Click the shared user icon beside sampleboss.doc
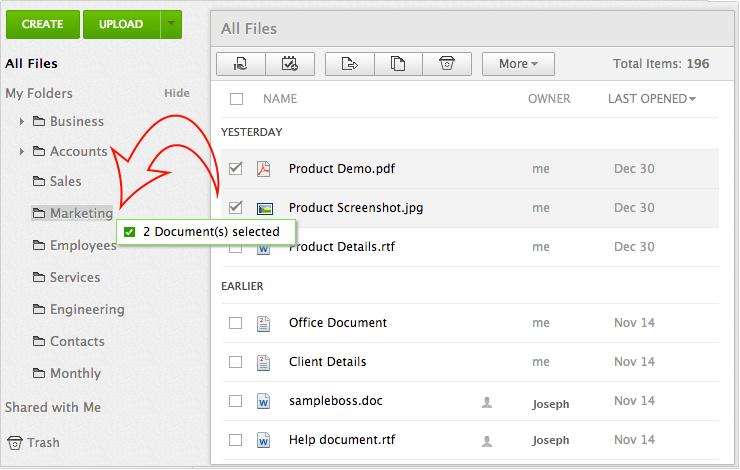 [x=487, y=402]
